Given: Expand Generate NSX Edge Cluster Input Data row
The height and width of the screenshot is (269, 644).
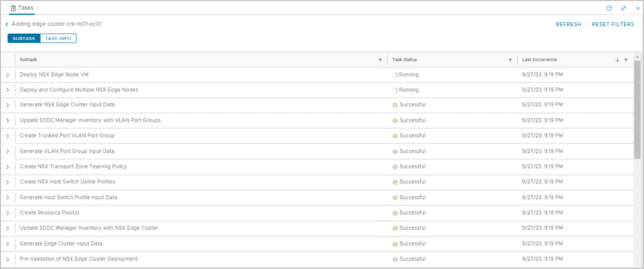Looking at the screenshot, I should tap(8, 105).
